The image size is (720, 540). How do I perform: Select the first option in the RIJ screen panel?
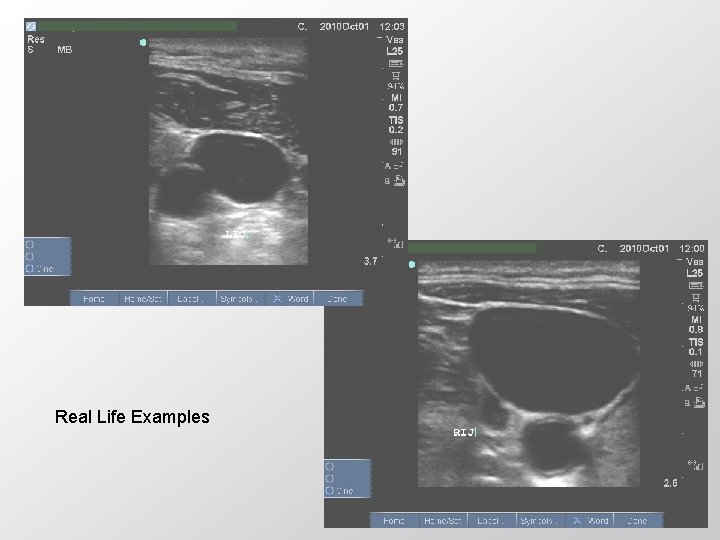tap(330, 466)
